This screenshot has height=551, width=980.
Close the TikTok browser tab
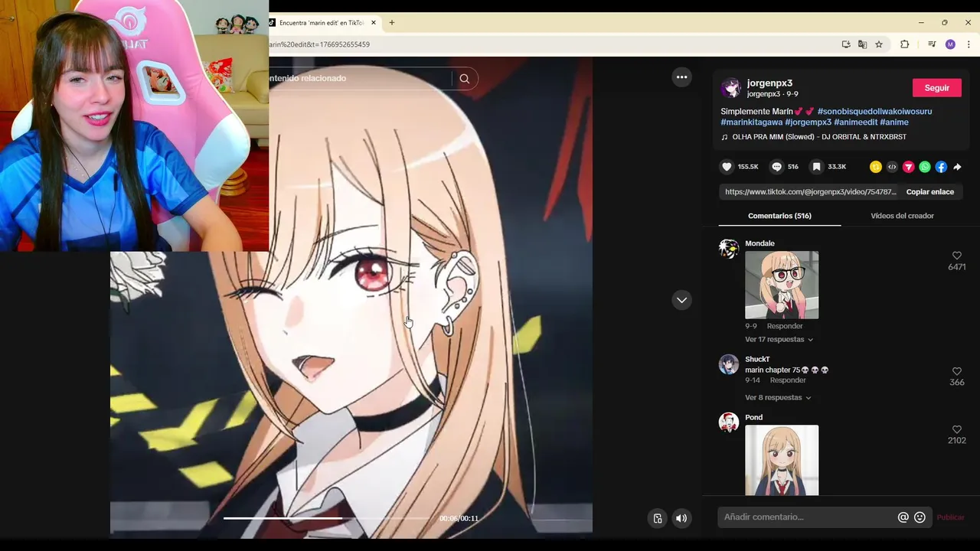pyautogui.click(x=374, y=23)
